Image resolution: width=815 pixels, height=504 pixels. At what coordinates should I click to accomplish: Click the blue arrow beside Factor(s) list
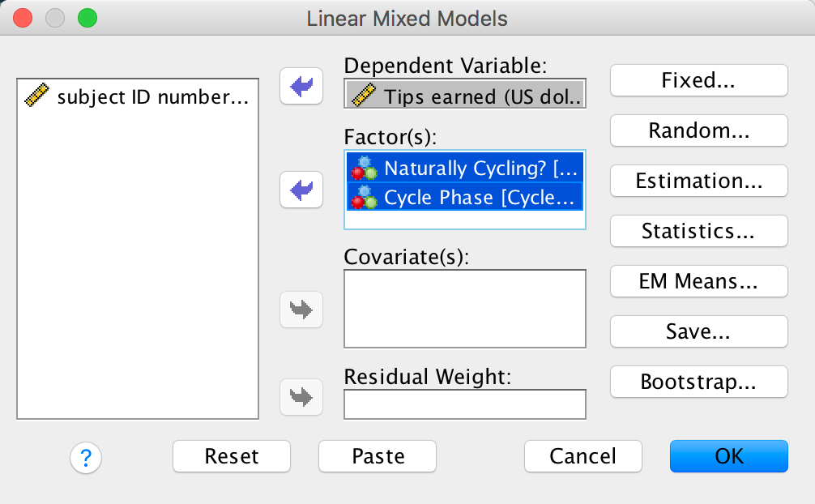301,191
